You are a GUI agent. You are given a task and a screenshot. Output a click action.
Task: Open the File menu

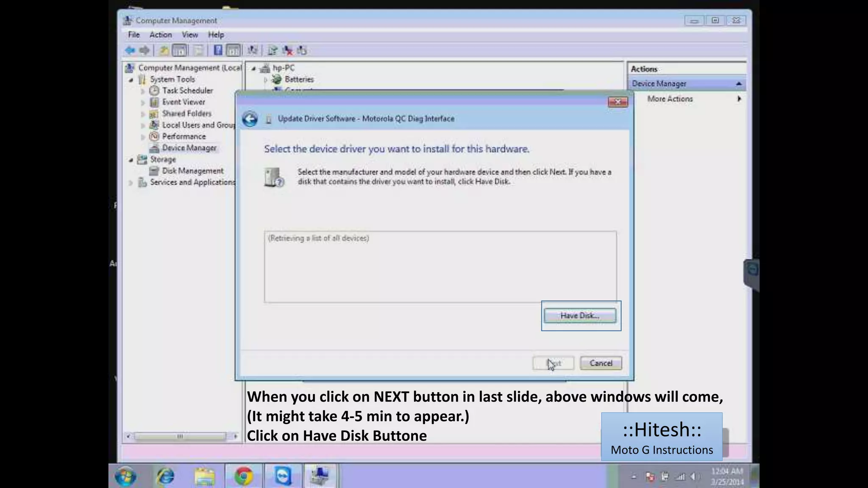[x=134, y=35]
